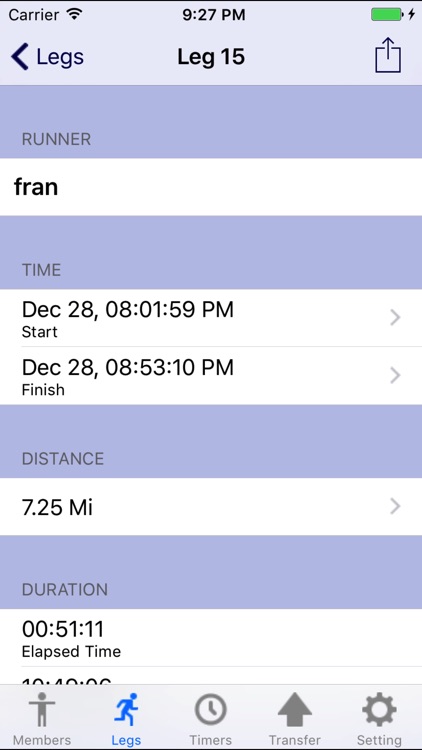422x750 pixels.
Task: Tap the battery indicator in status bar
Action: pyautogui.click(x=387, y=15)
